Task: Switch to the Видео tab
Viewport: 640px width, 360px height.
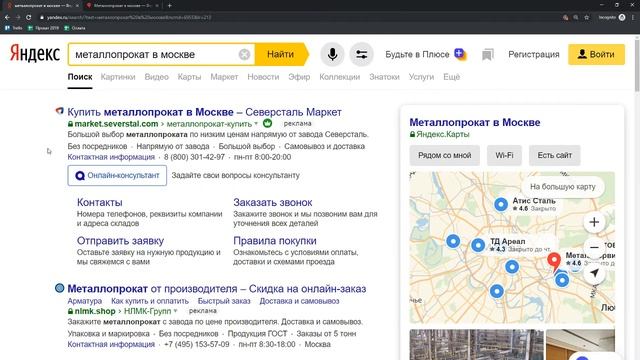Action: click(156, 77)
